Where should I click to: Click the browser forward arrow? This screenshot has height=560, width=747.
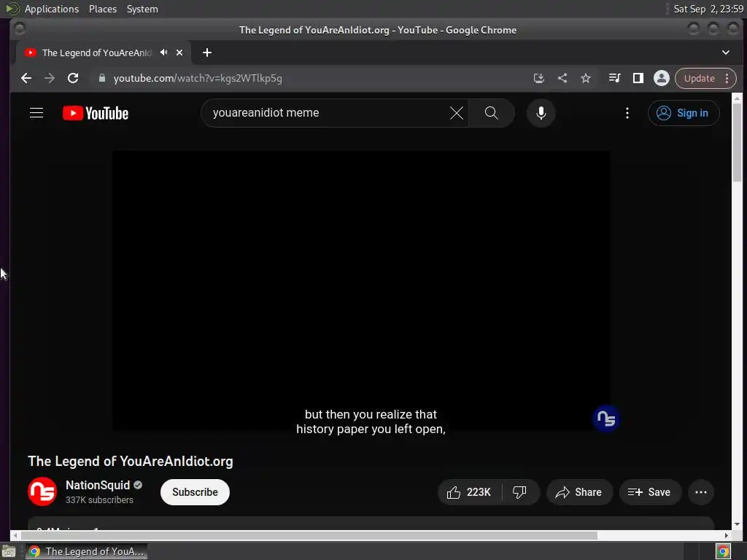50,78
